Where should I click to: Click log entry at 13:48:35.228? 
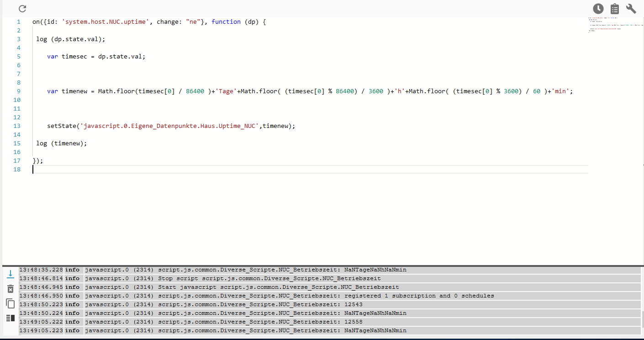click(329, 270)
